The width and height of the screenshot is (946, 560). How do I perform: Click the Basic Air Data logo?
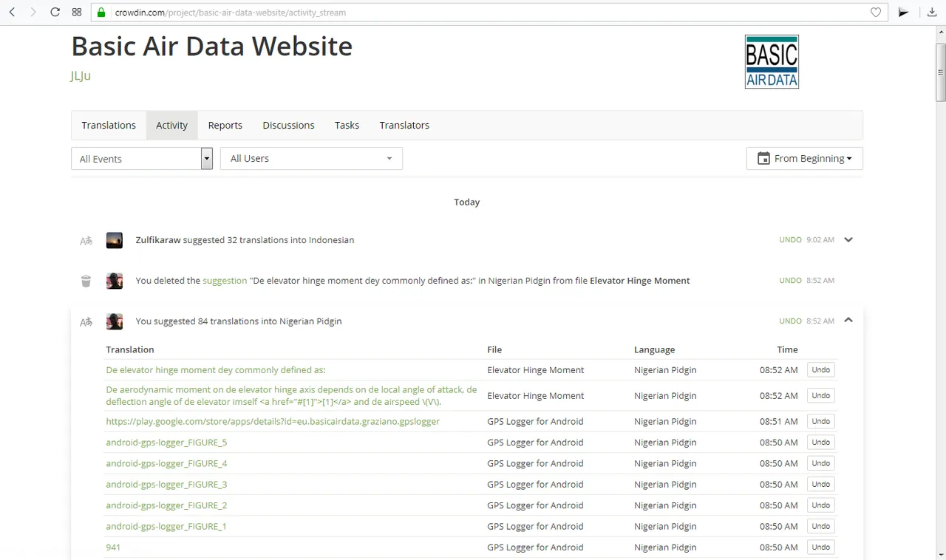click(772, 61)
